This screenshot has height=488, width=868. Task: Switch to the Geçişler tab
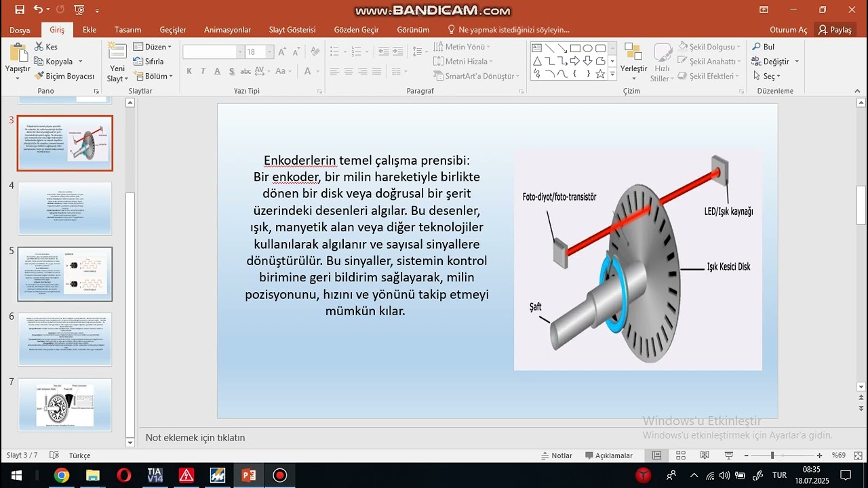pyautogui.click(x=172, y=30)
